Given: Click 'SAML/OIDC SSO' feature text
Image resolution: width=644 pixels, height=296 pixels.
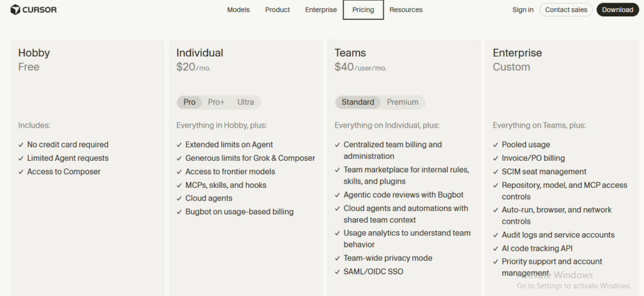Looking at the screenshot, I should [374, 271].
